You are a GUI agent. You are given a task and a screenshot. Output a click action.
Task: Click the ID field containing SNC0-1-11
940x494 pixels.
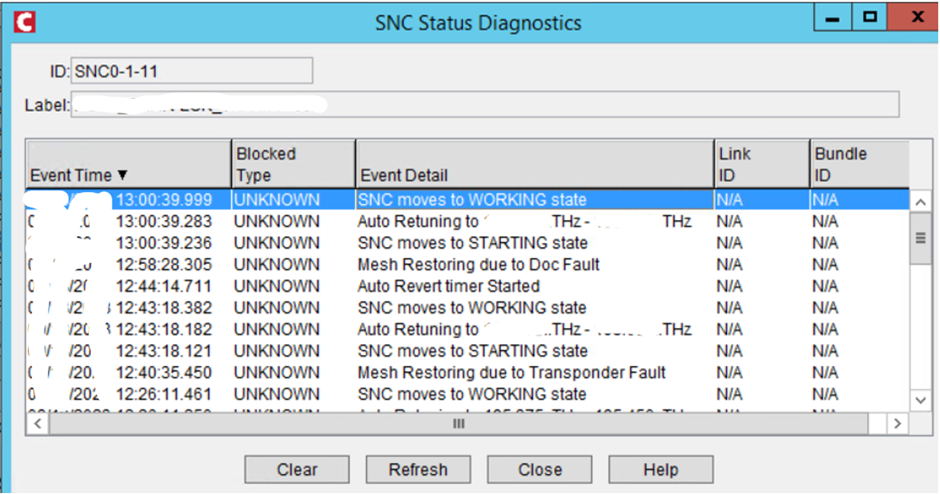click(x=192, y=71)
